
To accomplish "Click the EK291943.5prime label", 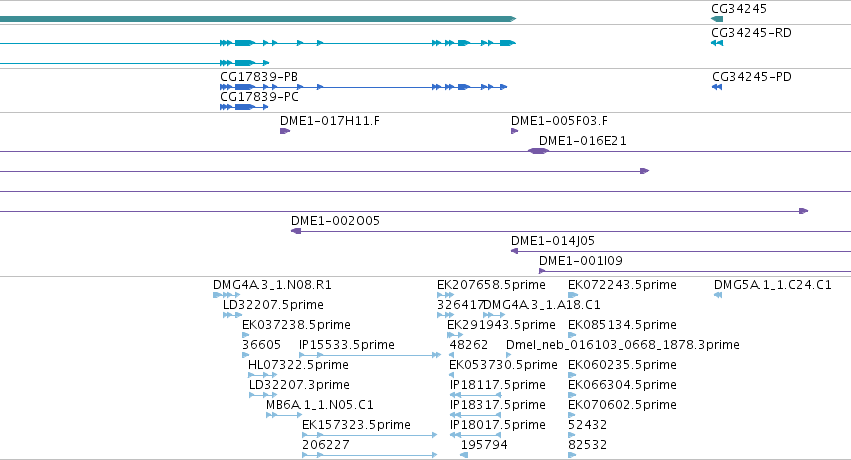I will [x=501, y=324].
